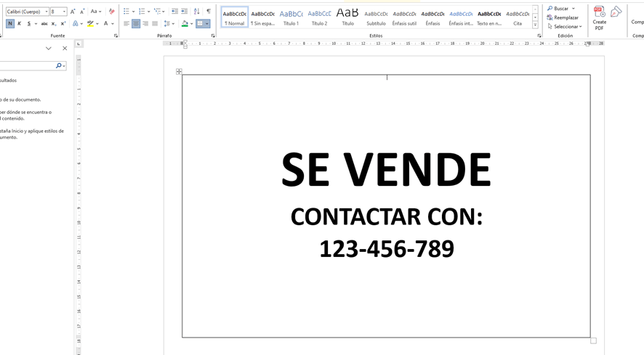Click the Reemplazar button
This screenshot has height=355, width=644.
pyautogui.click(x=563, y=17)
